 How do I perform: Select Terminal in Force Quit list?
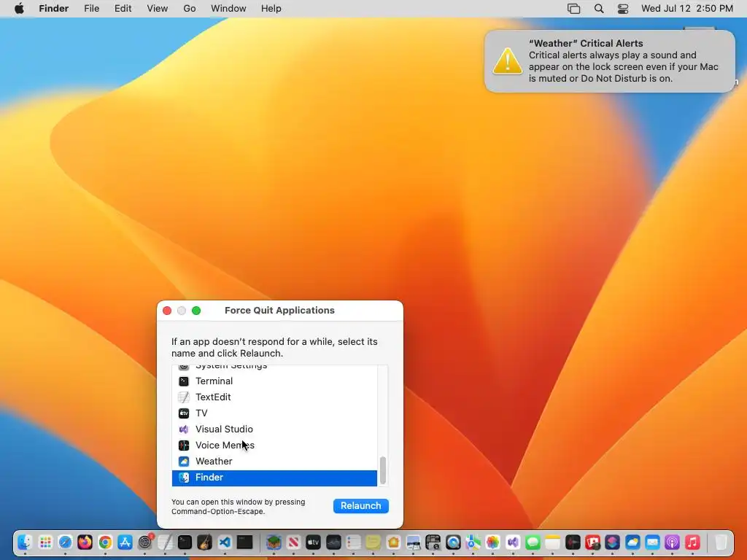pos(274,381)
